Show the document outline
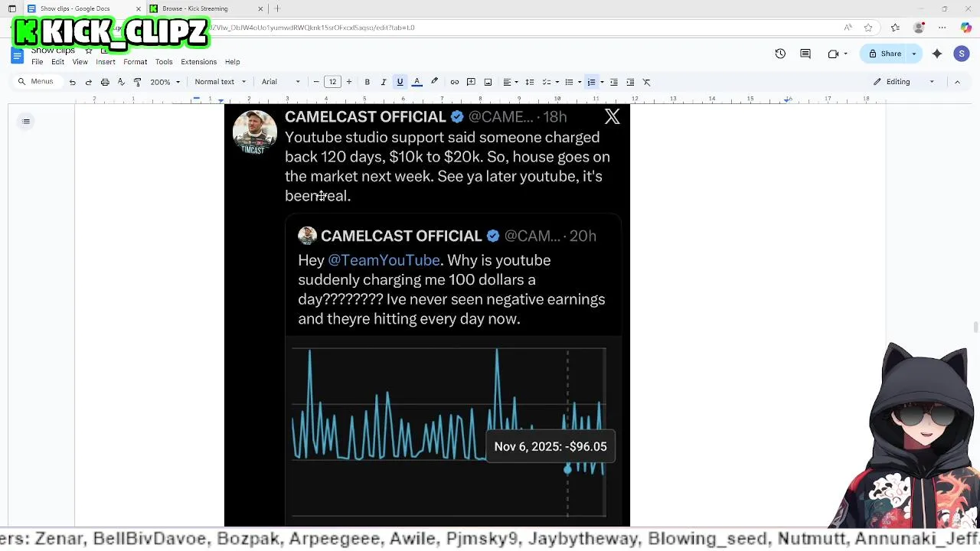Viewport: 980px width, 551px height. pyautogui.click(x=26, y=121)
